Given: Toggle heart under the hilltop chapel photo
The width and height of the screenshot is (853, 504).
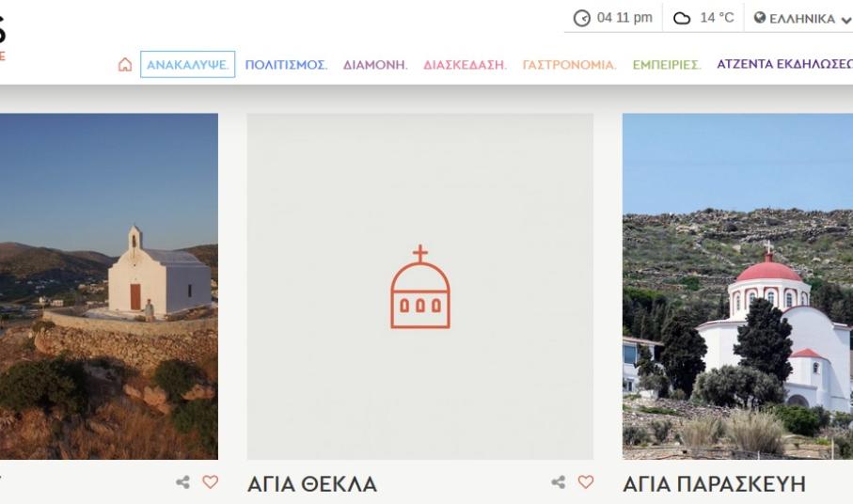Looking at the screenshot, I should click(x=211, y=482).
